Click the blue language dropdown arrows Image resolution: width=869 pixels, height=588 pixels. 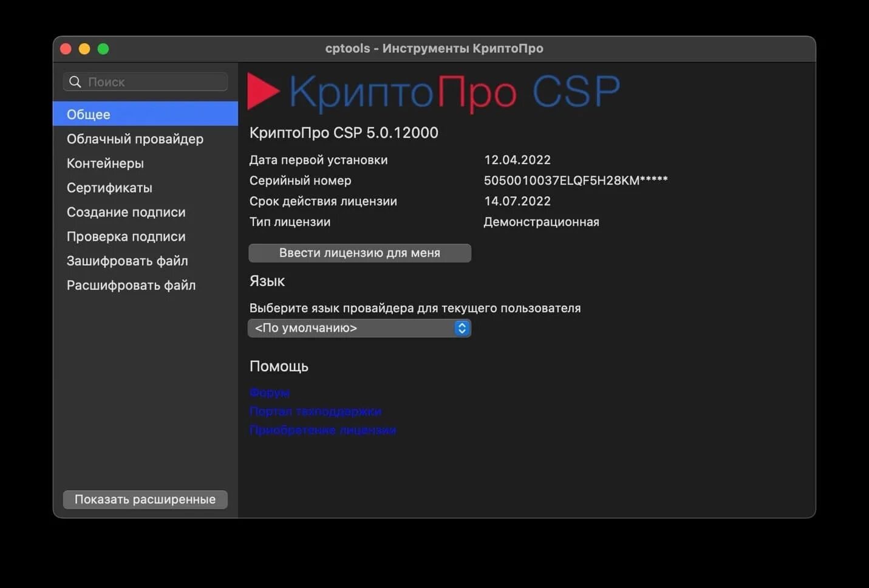coord(462,328)
